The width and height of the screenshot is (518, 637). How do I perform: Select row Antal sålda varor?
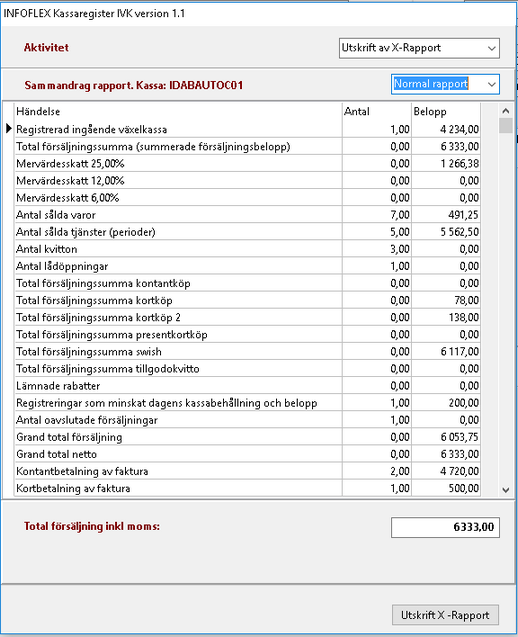[247, 214]
